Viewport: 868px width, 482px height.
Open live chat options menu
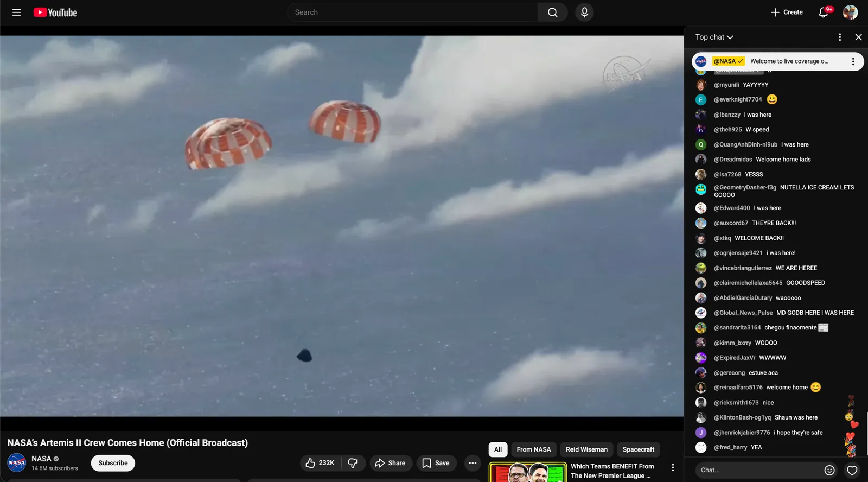click(840, 37)
